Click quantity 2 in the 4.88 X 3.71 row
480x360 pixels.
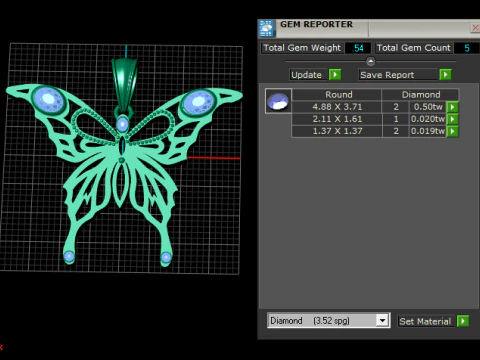(396, 107)
